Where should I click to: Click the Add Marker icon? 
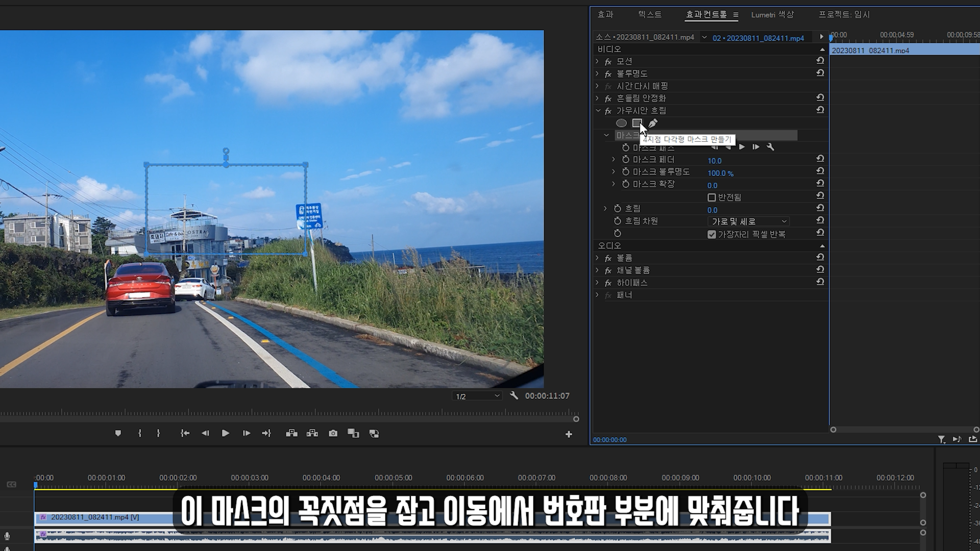118,433
